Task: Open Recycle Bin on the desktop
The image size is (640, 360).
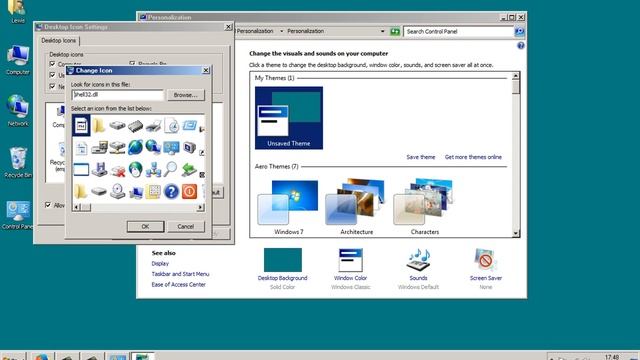Action: [x=18, y=162]
